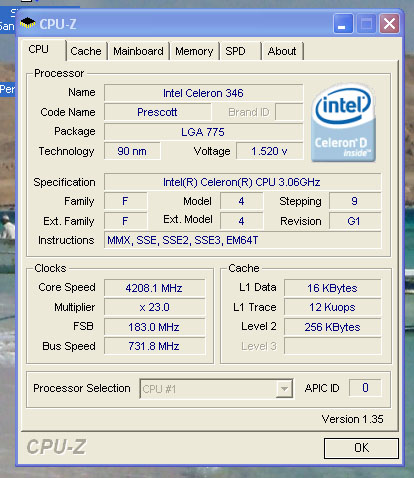414x478 pixels.
Task: Click the disabled maximize button
Action: (366, 24)
